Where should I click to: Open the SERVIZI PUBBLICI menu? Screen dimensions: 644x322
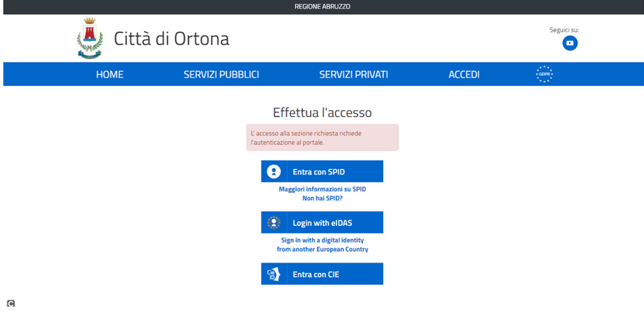click(x=221, y=75)
